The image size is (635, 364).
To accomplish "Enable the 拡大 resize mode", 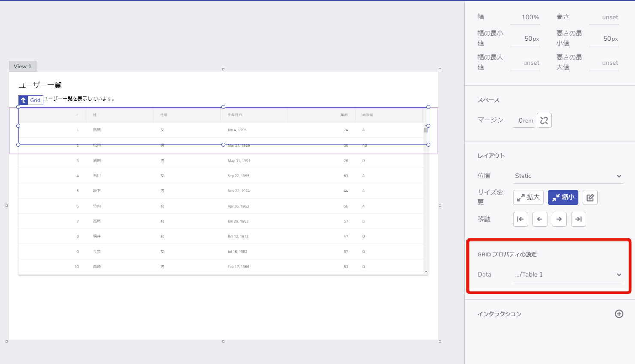I will coord(528,197).
